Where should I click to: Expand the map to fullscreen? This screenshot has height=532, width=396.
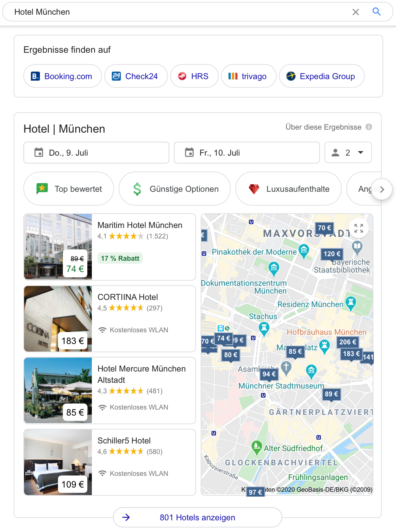359,228
